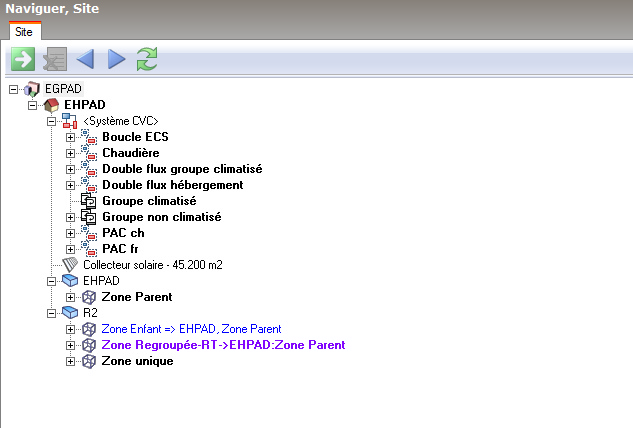Expand the Zone unique node
633x428 pixels.
click(x=70, y=361)
